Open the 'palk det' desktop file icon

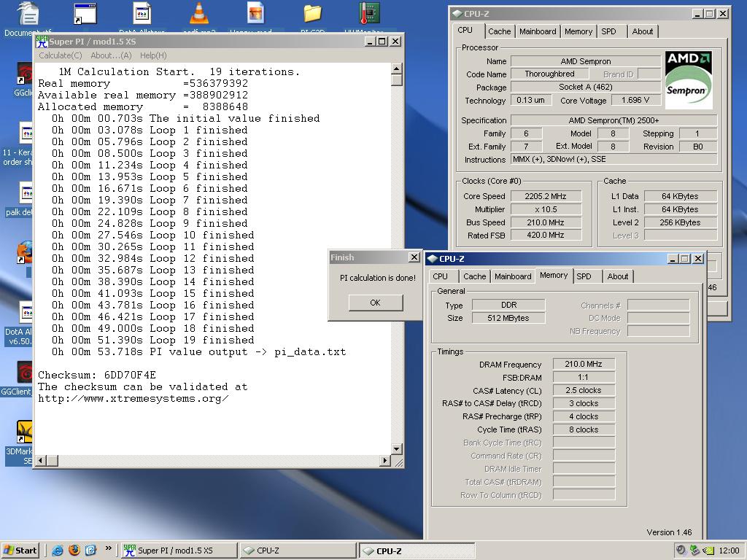pyautogui.click(x=26, y=193)
